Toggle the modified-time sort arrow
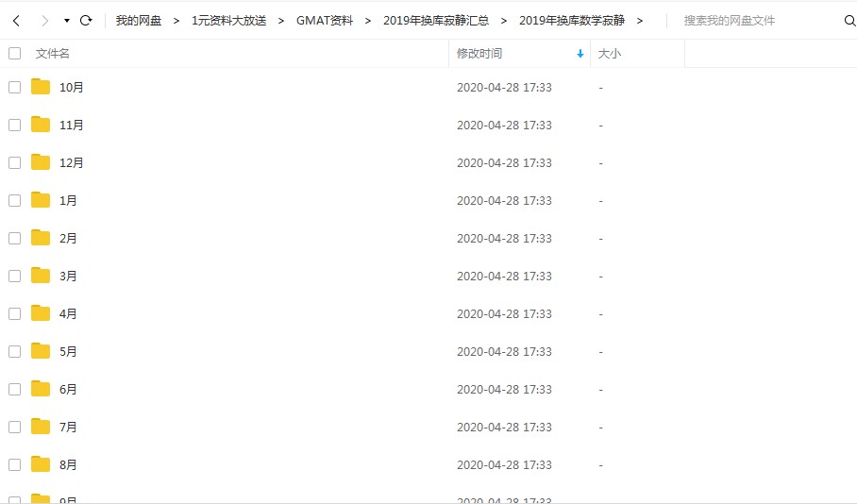Image resolution: width=857 pixels, height=504 pixels. [580, 54]
